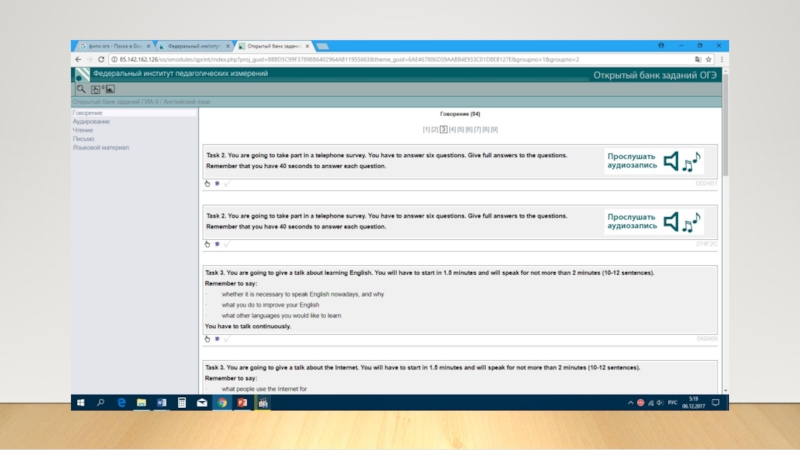
Task: Open the Языковой материал section in sidebar
Action: click(x=101, y=147)
